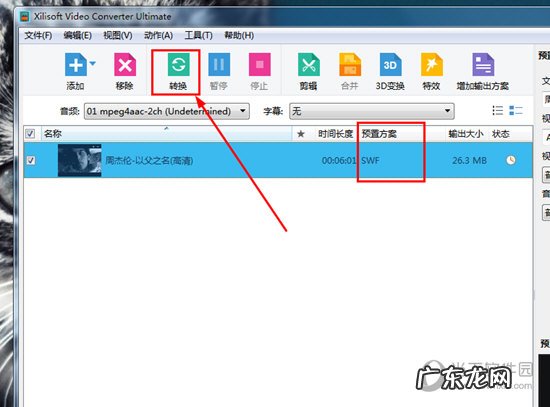Open the 文件(F) menu
Image resolution: width=550 pixels, height=407 pixels.
38,35
